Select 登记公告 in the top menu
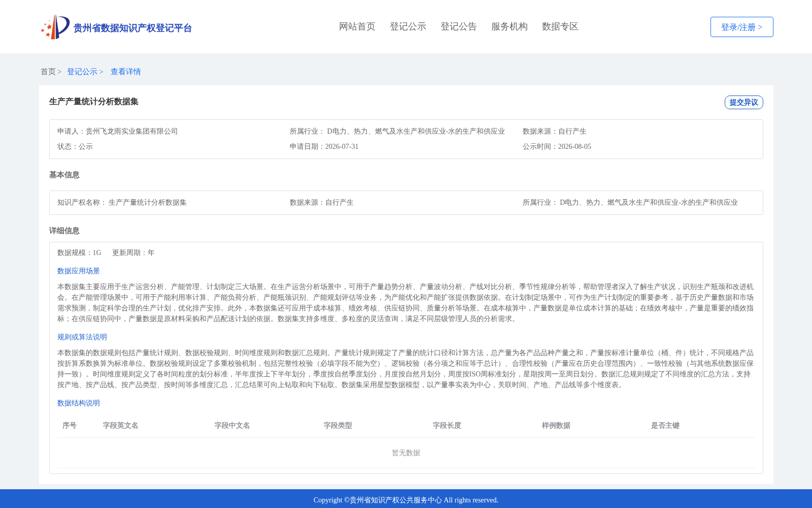 click(459, 26)
